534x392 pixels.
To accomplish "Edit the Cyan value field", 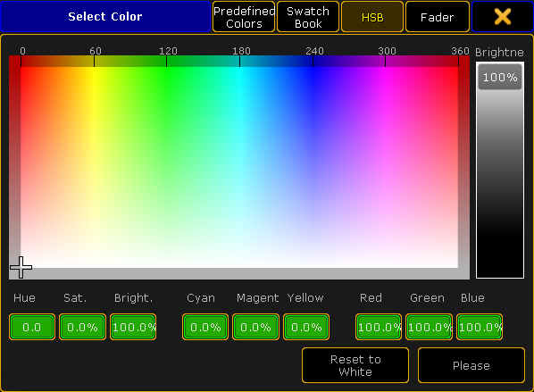I will click(x=205, y=327).
